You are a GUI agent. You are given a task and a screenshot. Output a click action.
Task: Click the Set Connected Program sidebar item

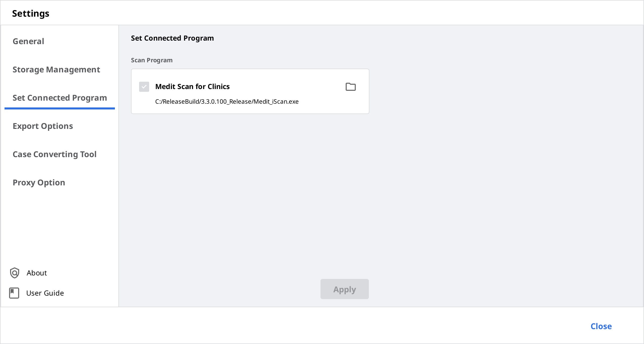[60, 98]
